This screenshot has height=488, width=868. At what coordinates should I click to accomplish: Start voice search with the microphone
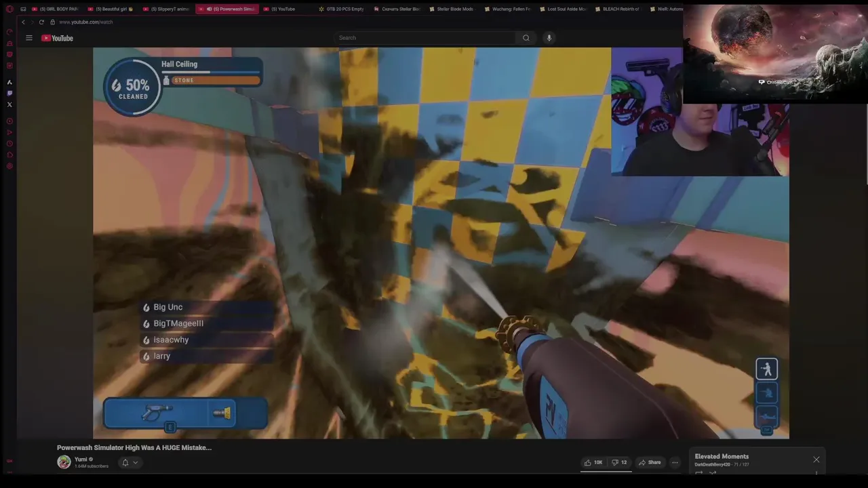[x=549, y=38]
